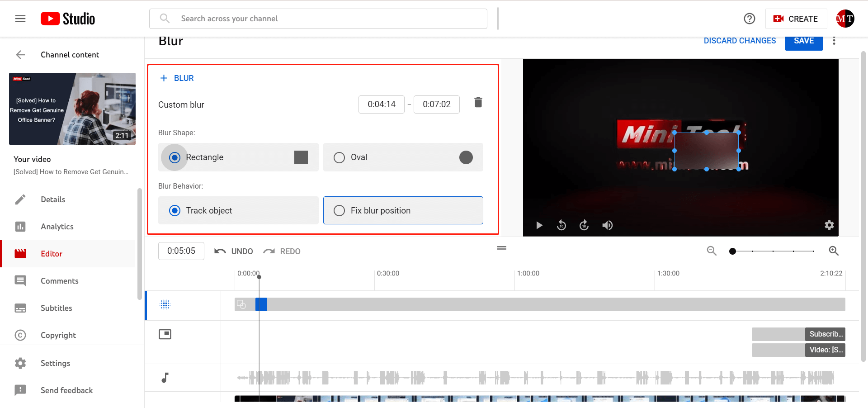Click the 1:00:00 timeline ruler mark
The image size is (868, 408).
(x=528, y=274)
